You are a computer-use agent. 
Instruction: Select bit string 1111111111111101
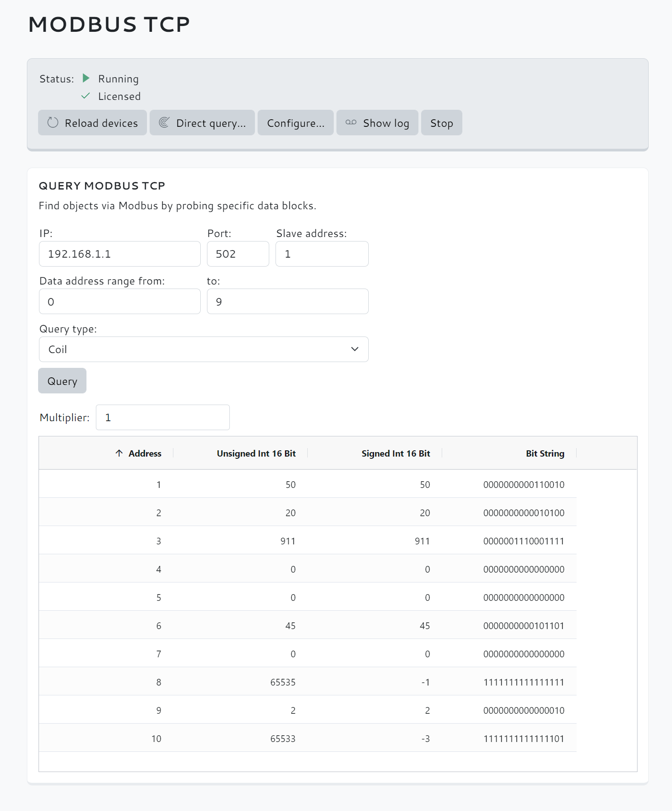click(x=524, y=739)
